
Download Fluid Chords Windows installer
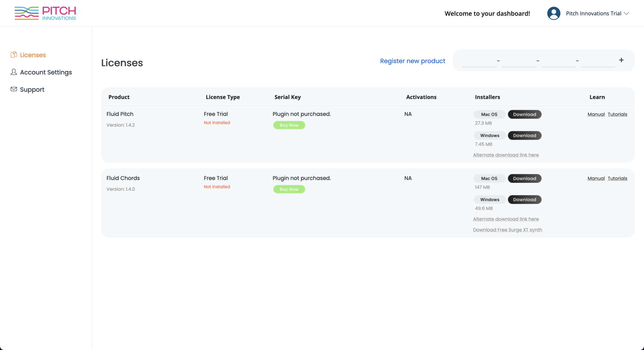point(525,200)
